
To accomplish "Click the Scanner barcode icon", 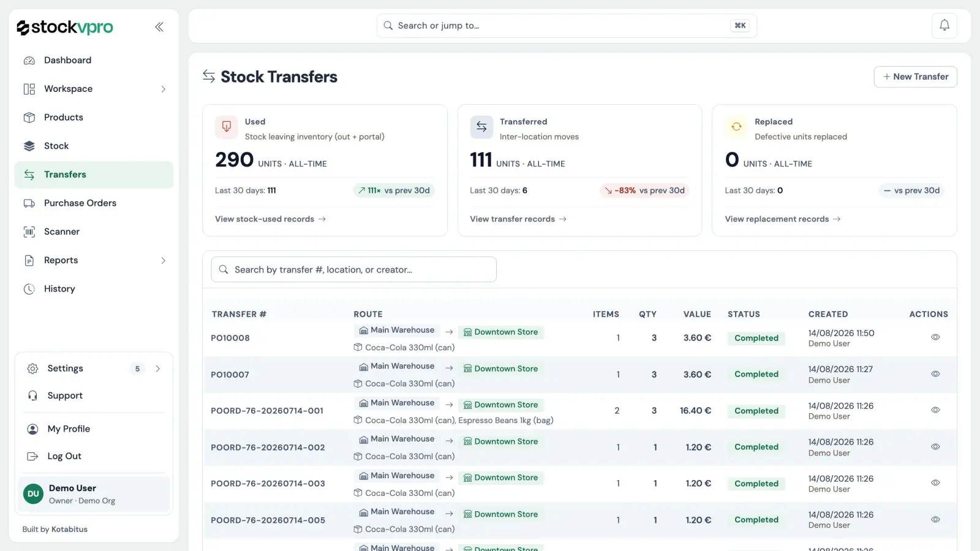I will point(29,232).
